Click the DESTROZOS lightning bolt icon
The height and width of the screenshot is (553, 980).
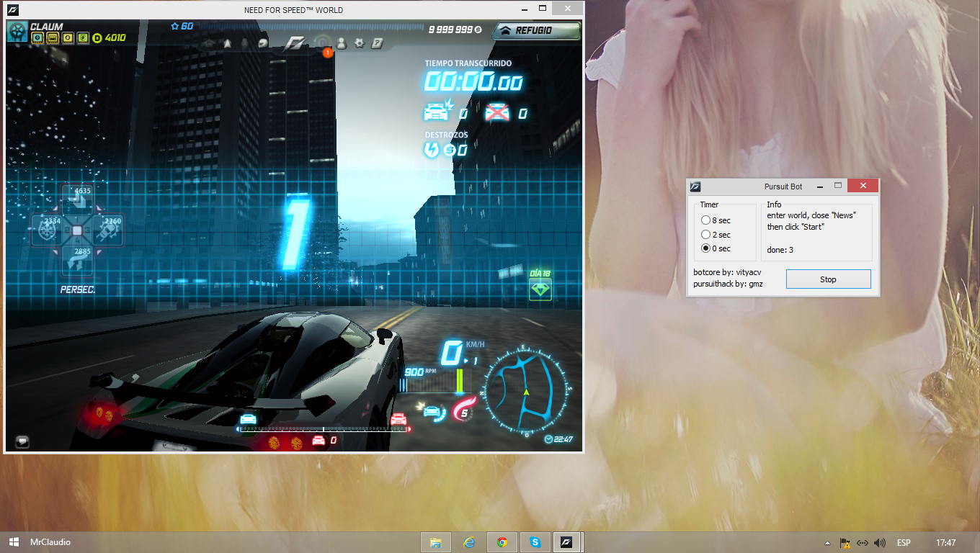pos(430,150)
